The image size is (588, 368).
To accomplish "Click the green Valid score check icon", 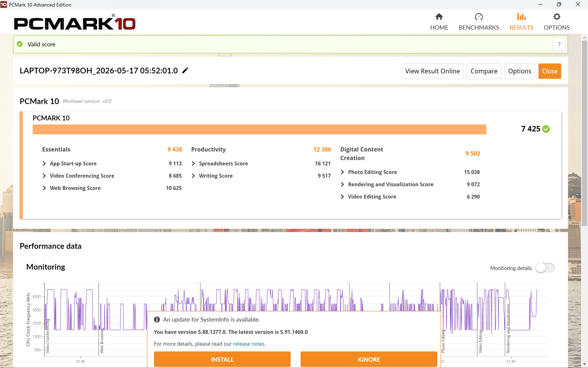I will click(x=20, y=44).
